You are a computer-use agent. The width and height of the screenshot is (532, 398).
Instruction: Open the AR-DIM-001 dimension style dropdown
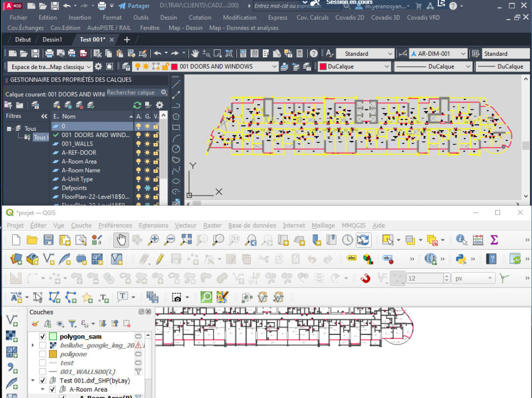point(463,54)
